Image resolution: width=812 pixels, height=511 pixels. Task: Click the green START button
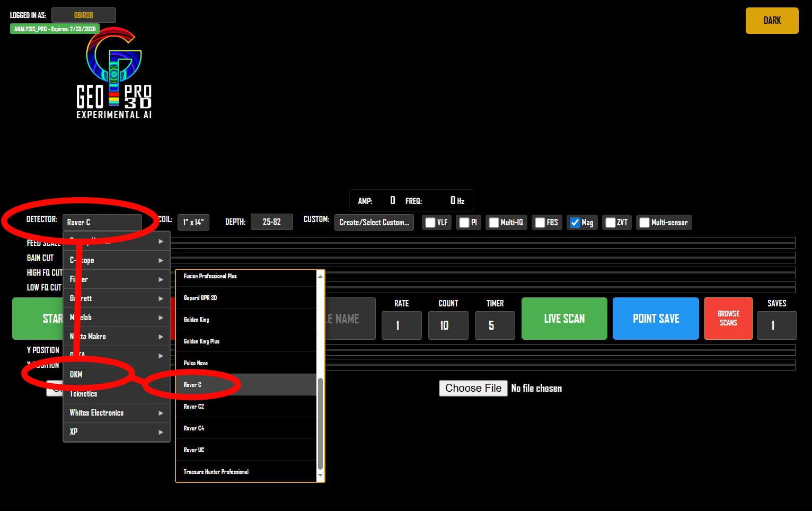click(x=38, y=319)
